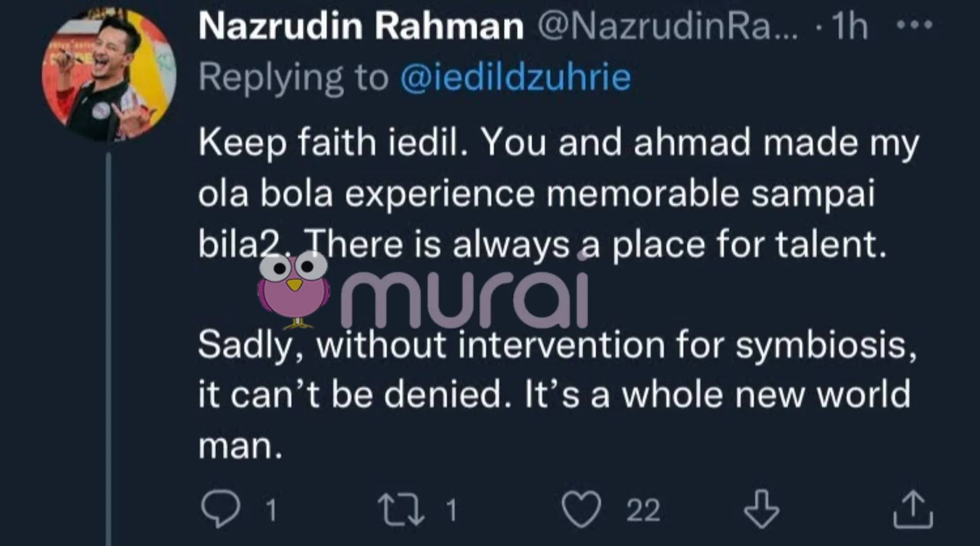
Task: Click the 22 likes count
Action: 643,510
